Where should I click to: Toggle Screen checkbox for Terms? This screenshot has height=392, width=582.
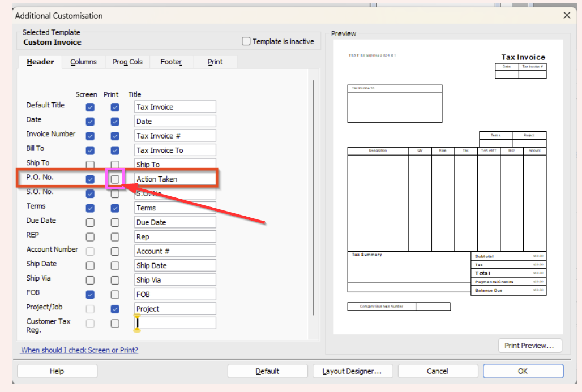(90, 208)
